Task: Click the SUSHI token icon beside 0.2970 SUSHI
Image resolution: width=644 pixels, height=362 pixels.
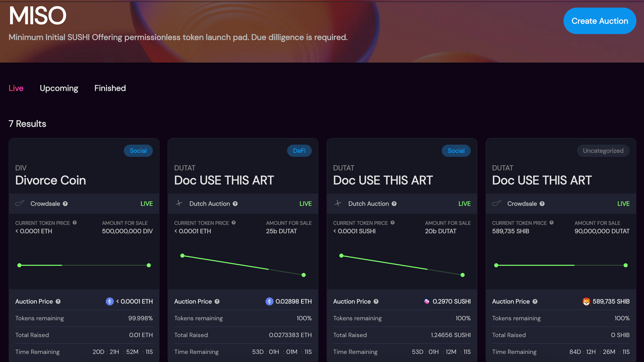Action: point(427,301)
